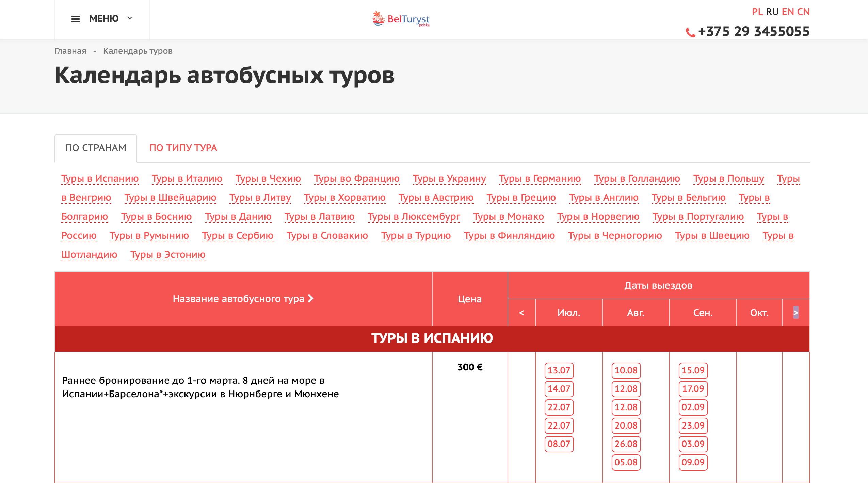Open Туры в Польшу link
Image resolution: width=868 pixels, height=483 pixels.
coord(729,178)
